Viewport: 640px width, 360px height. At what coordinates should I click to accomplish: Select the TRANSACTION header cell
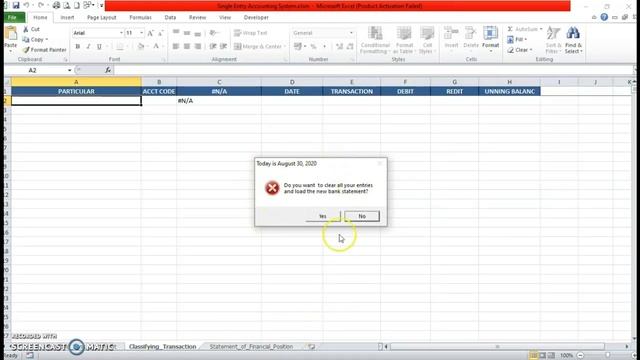(x=351, y=91)
